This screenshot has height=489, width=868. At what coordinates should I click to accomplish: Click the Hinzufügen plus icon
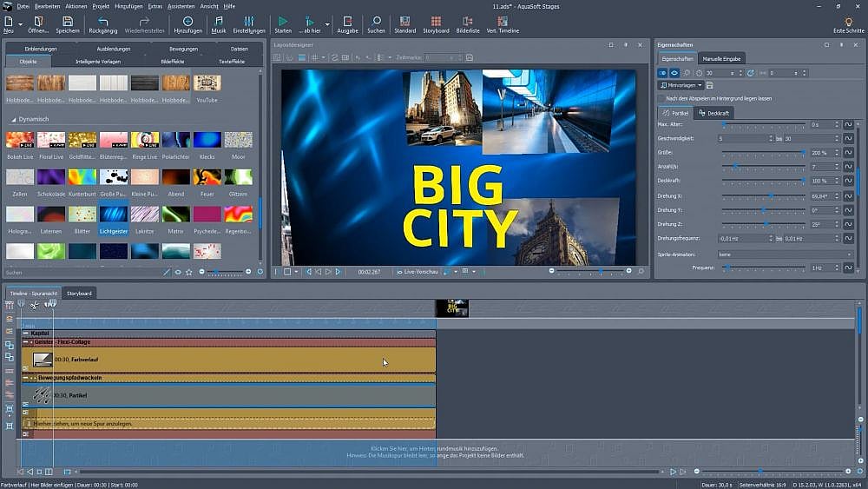tap(187, 21)
